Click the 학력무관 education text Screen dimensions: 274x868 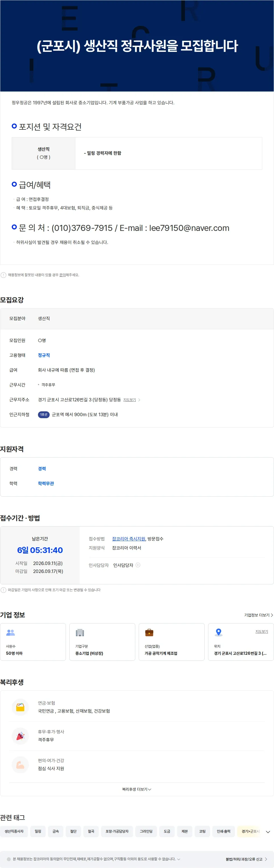[46, 483]
